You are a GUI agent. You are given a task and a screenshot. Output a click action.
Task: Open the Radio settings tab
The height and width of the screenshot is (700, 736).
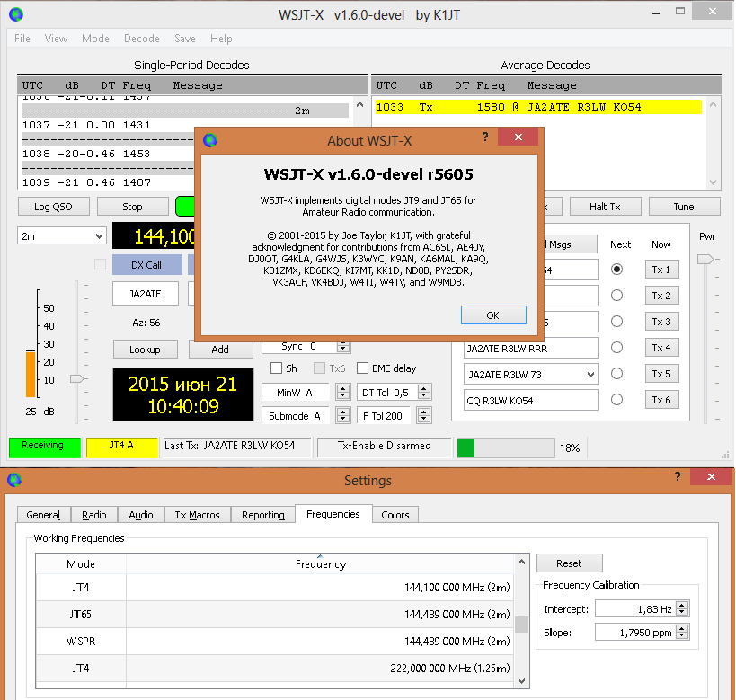pos(94,515)
